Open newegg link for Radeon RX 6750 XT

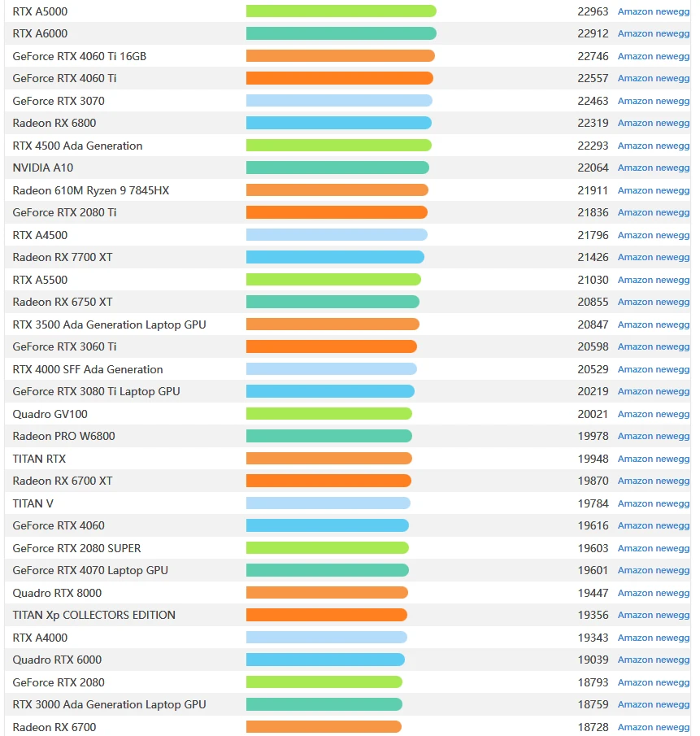point(672,303)
